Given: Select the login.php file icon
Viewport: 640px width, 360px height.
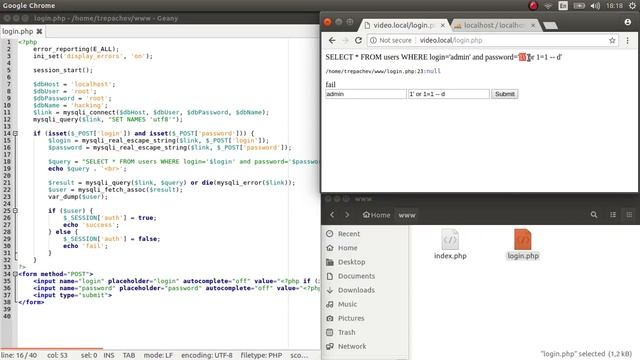Looking at the screenshot, I should point(523,240).
